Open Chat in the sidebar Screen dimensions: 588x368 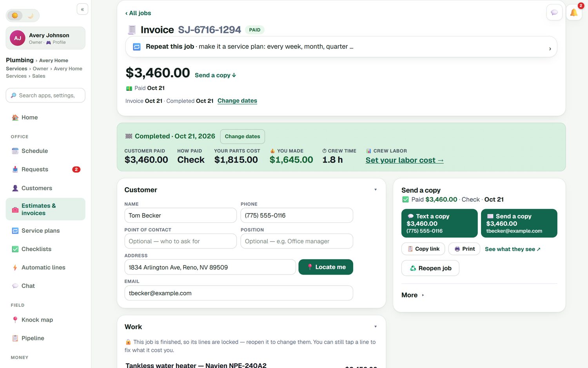(45, 286)
